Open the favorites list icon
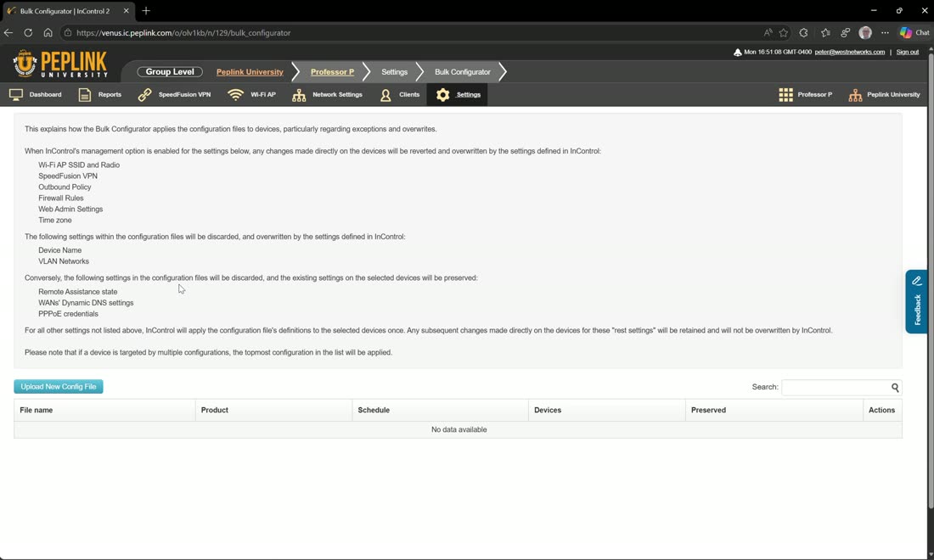Image resolution: width=934 pixels, height=560 pixels. click(x=825, y=33)
